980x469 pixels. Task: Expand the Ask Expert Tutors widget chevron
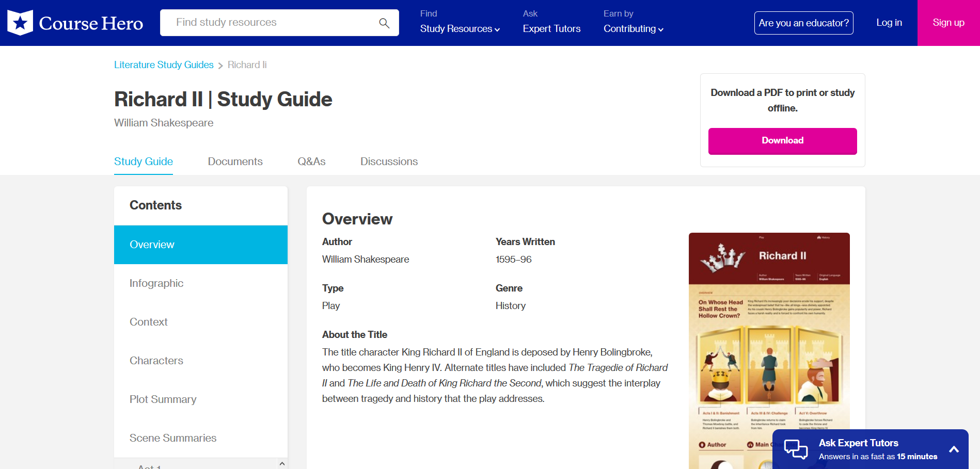[x=954, y=449]
